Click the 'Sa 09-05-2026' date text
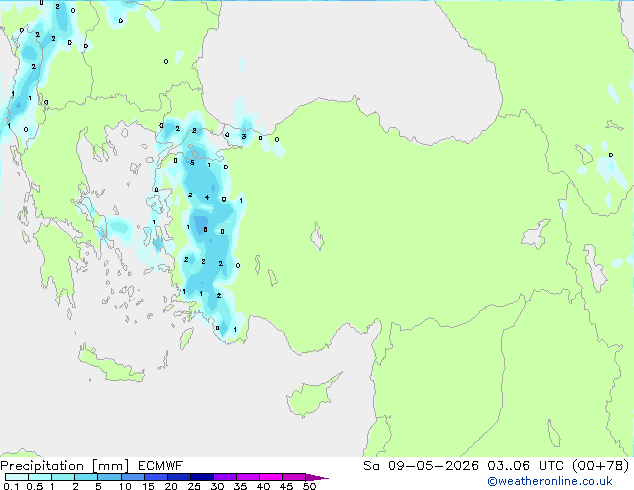This screenshot has width=634, height=490. pyautogui.click(x=421, y=466)
